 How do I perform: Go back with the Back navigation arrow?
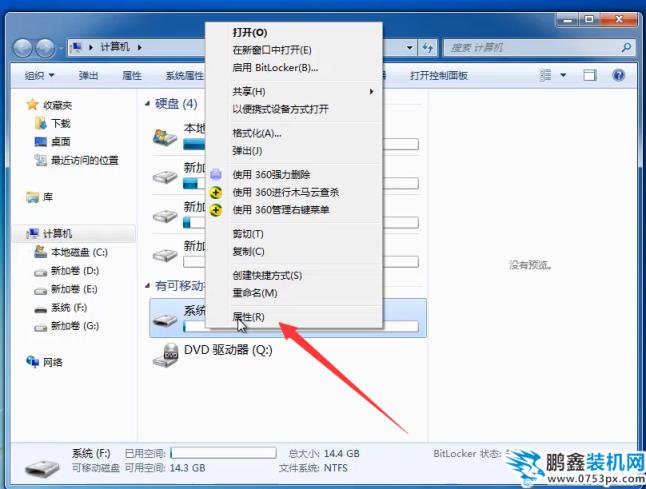pyautogui.click(x=22, y=48)
